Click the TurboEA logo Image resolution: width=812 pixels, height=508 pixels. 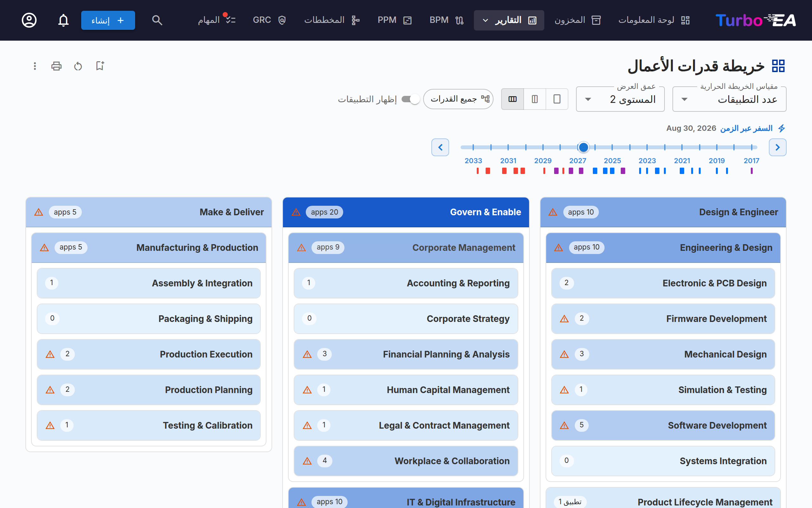755,20
